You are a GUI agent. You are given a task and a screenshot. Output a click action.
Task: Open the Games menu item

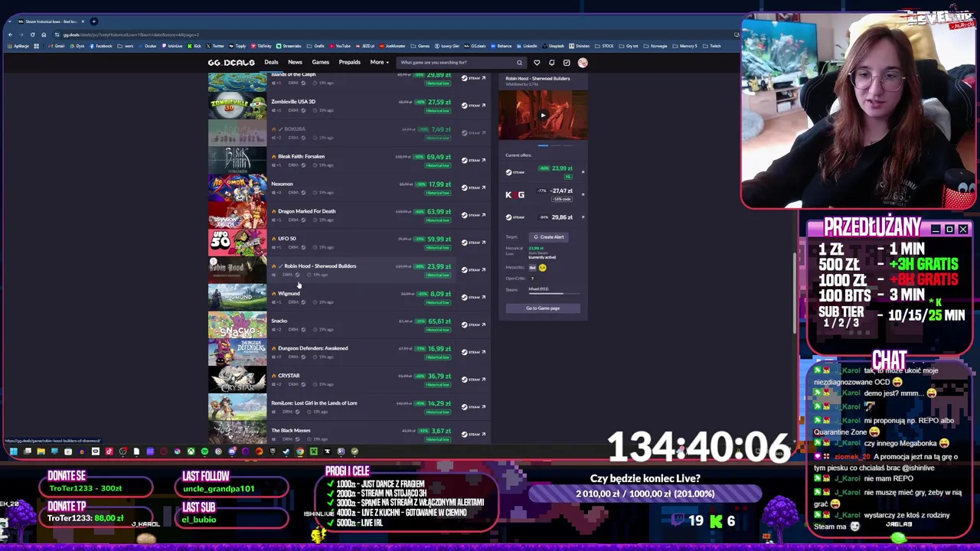click(320, 63)
